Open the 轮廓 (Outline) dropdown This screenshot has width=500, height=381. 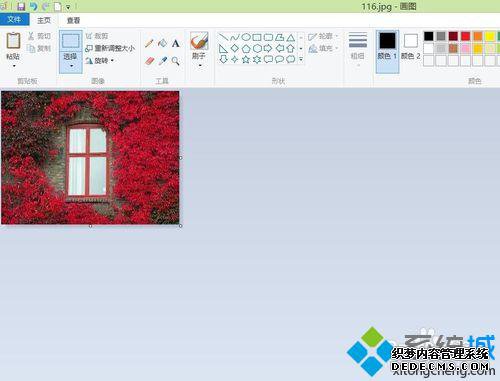(323, 36)
